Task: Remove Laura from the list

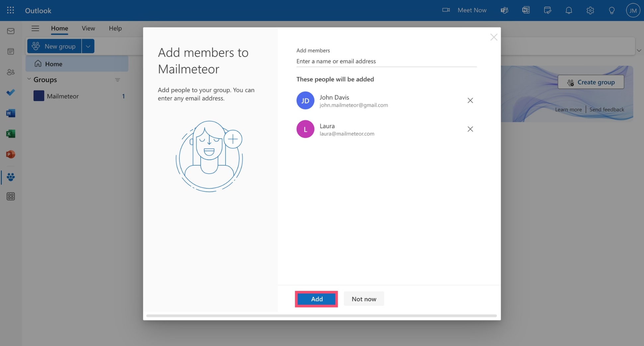Action: coord(470,129)
